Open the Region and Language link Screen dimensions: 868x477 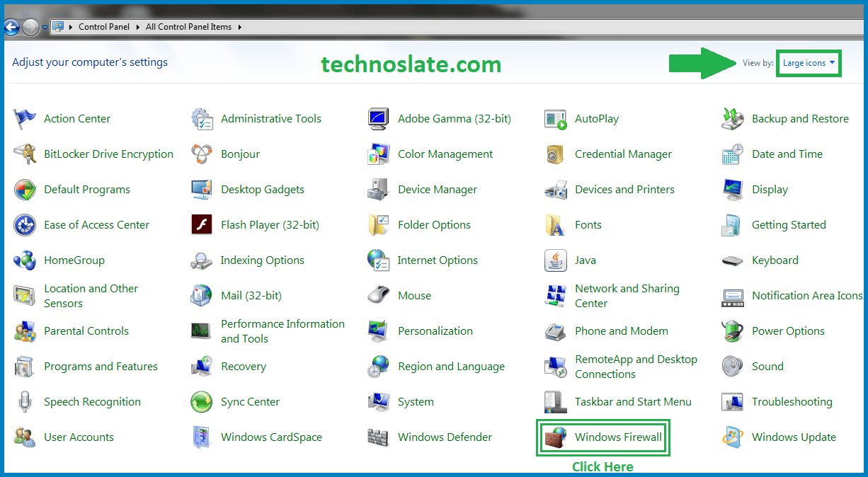pyautogui.click(x=452, y=367)
